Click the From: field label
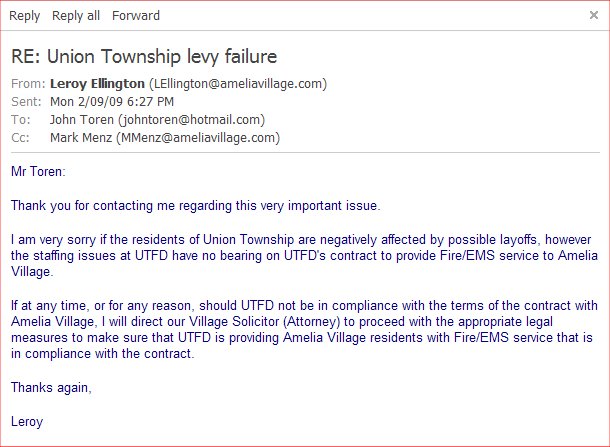The image size is (610, 447). click(28, 84)
